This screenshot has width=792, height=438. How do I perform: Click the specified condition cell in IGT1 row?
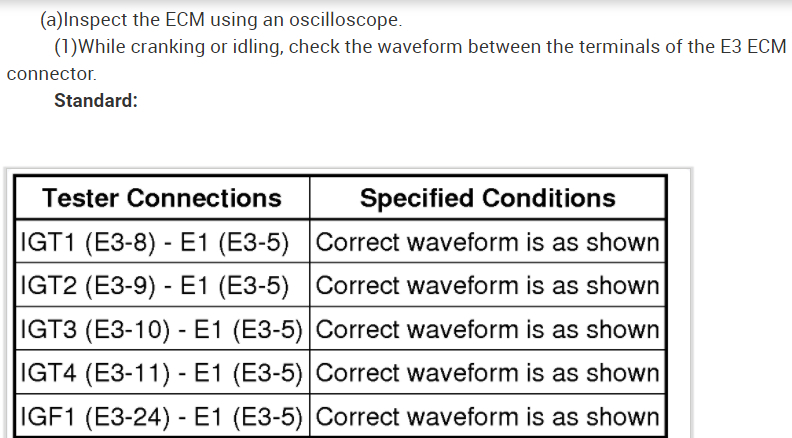(487, 242)
